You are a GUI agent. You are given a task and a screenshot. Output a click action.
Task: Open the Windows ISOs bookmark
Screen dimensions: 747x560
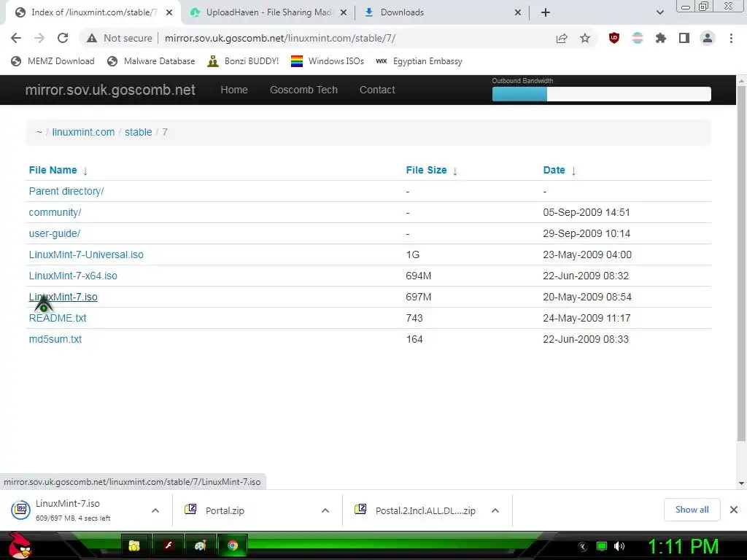328,61
